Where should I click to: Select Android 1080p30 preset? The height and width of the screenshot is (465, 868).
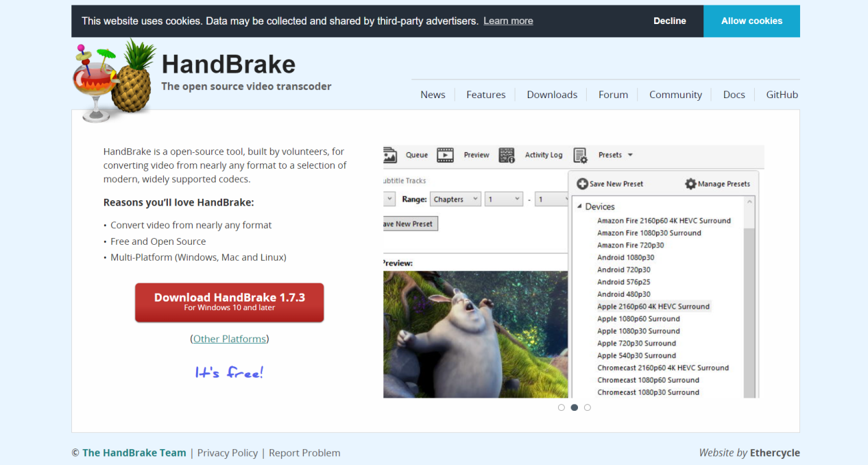(x=625, y=258)
